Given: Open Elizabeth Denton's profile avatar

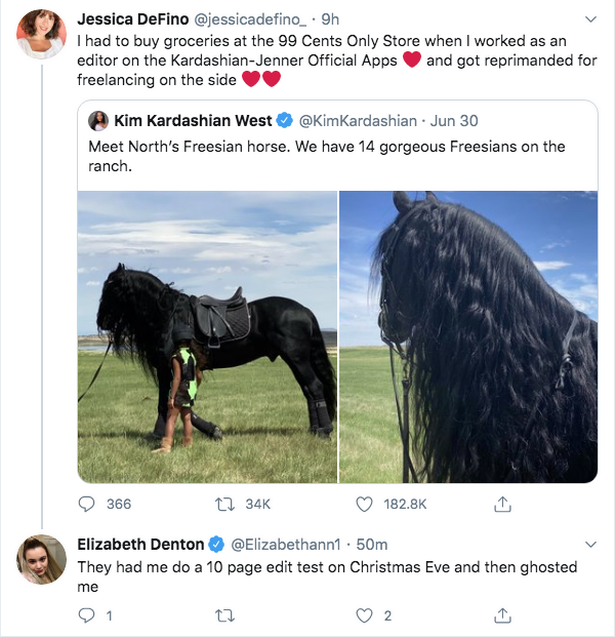Looking at the screenshot, I should coord(42,559).
